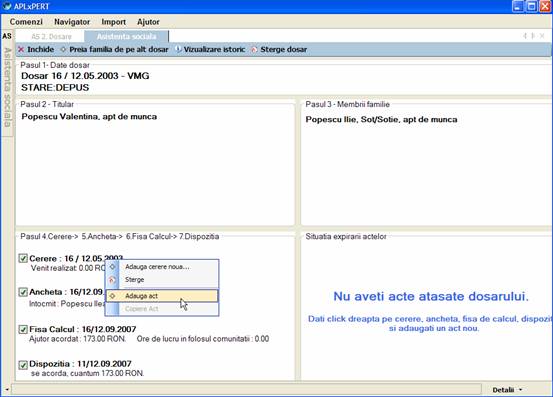553x397 pixels.
Task: Toggle the Fisa Calcul checkbox
Action: (23, 329)
